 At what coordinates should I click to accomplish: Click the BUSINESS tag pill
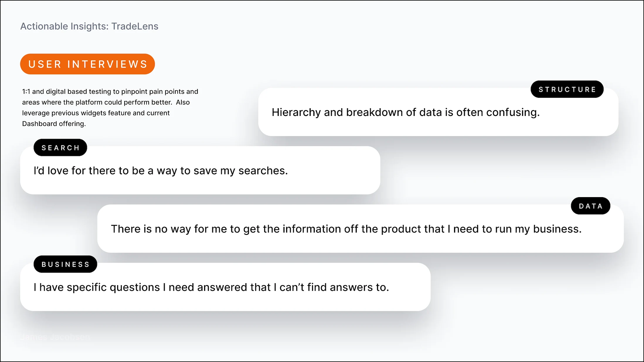pos(65,264)
